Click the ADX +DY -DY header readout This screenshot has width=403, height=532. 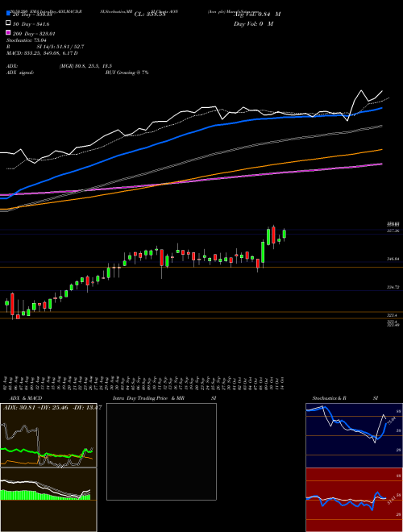(x=52, y=407)
